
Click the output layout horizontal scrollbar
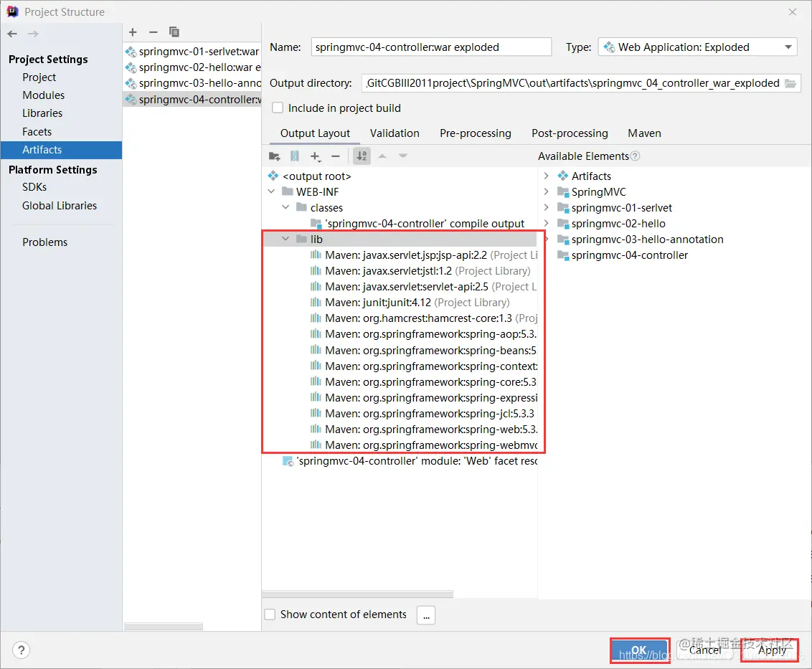pyautogui.click(x=358, y=594)
